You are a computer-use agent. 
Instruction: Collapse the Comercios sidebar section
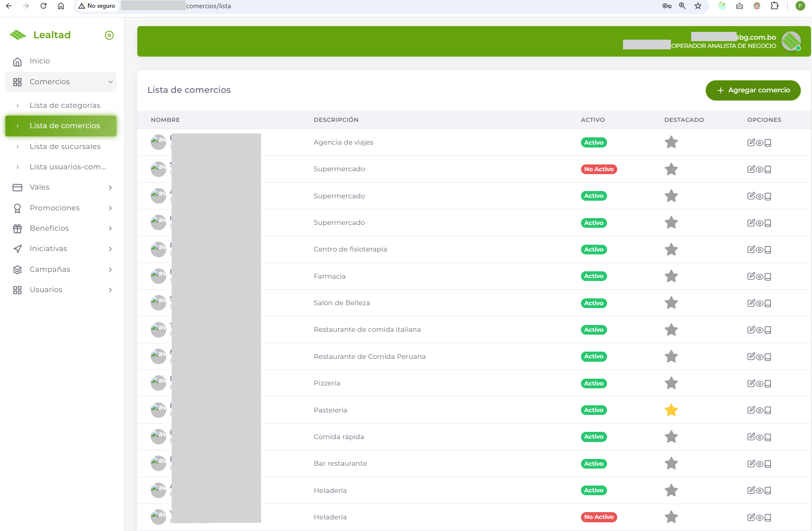(111, 82)
